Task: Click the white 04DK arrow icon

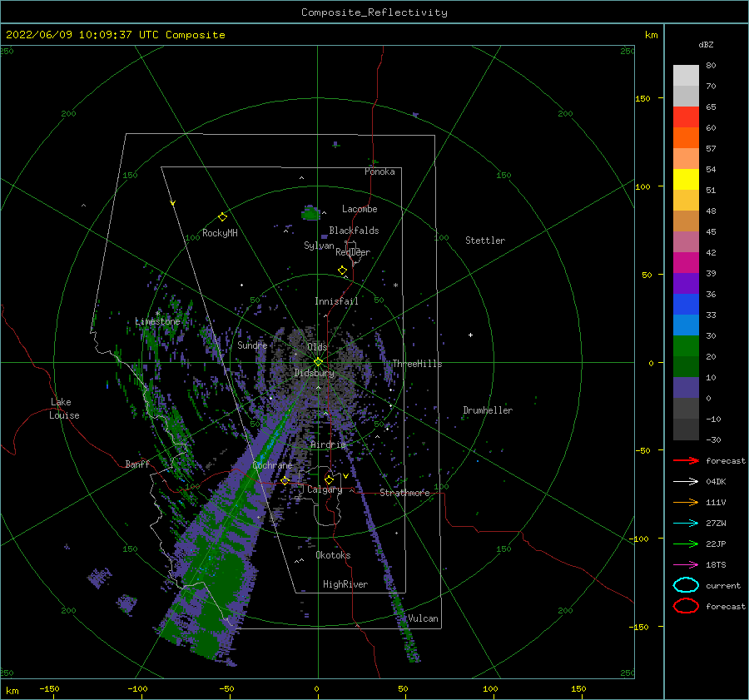Action: pos(686,482)
